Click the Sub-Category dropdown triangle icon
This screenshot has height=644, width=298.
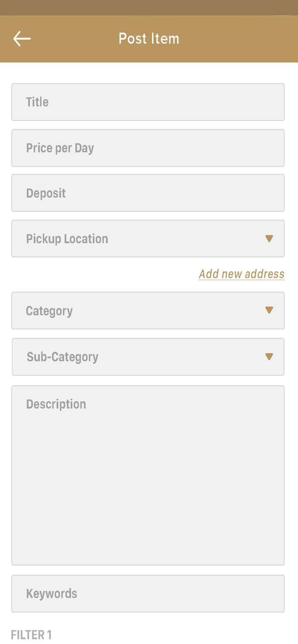coord(269,357)
